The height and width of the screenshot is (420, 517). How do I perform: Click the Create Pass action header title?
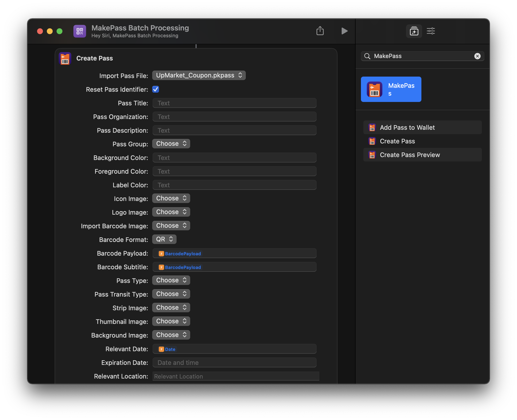click(95, 58)
